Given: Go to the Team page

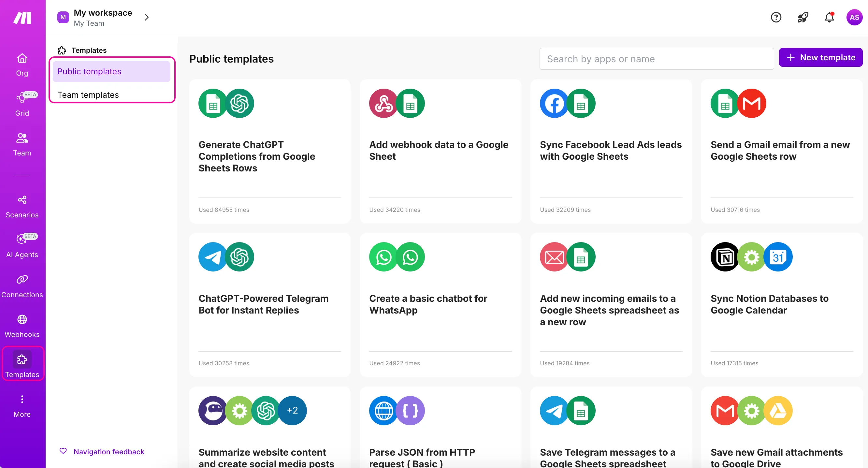Looking at the screenshot, I should [x=22, y=144].
